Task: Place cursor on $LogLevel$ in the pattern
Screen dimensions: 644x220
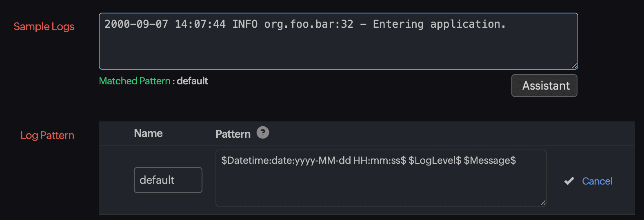Action: coord(435,161)
